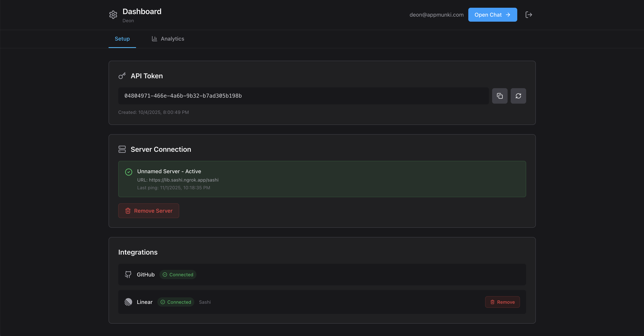Switch to the Setup tab
This screenshot has width=644, height=336.
[x=122, y=39]
